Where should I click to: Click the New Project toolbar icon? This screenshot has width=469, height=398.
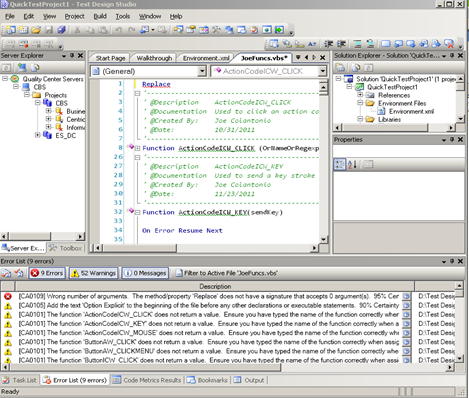tap(11, 30)
